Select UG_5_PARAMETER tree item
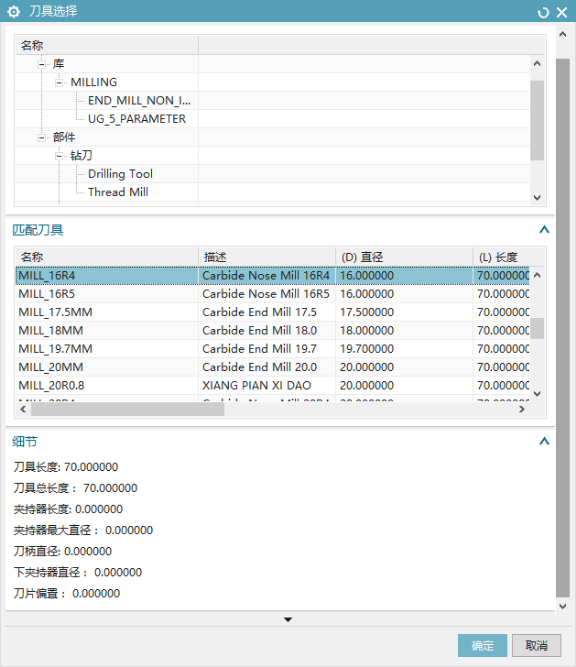 tap(137, 119)
